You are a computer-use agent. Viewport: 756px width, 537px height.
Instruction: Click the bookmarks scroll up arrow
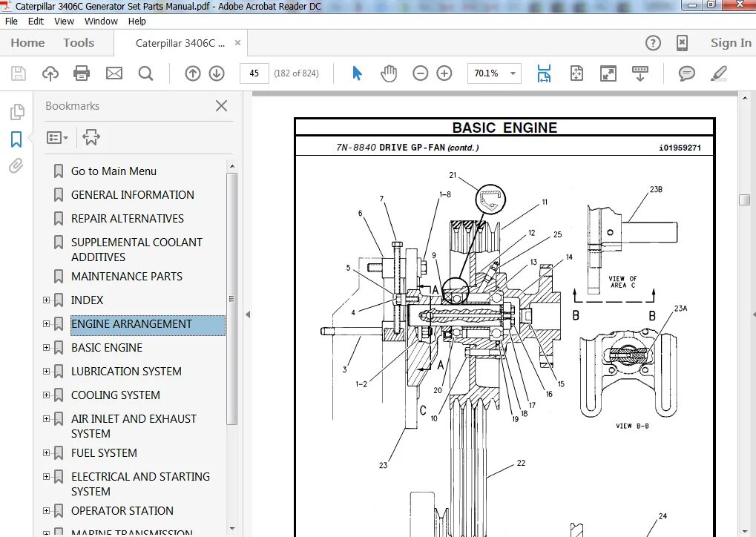coord(232,166)
